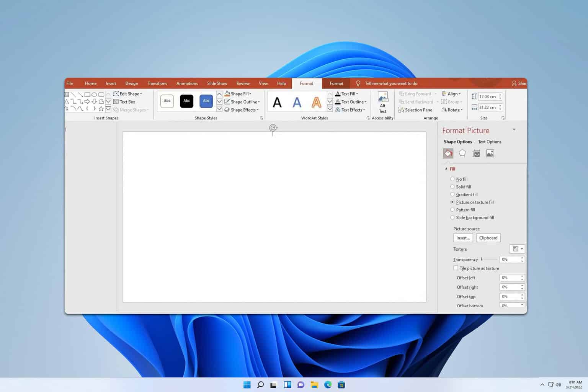Screen dimensions: 588x392
Task: Open Windows Start menu
Action: click(247, 385)
